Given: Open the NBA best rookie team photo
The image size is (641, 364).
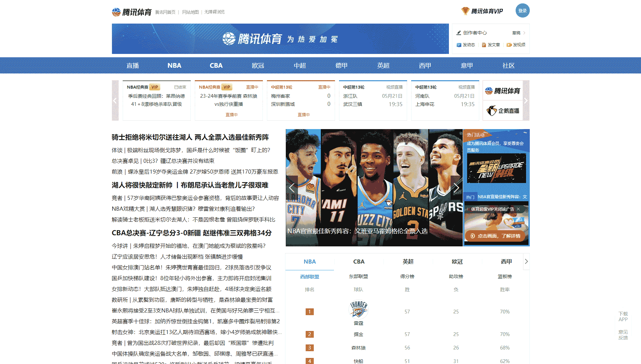Looking at the screenshot, I should [x=374, y=188].
